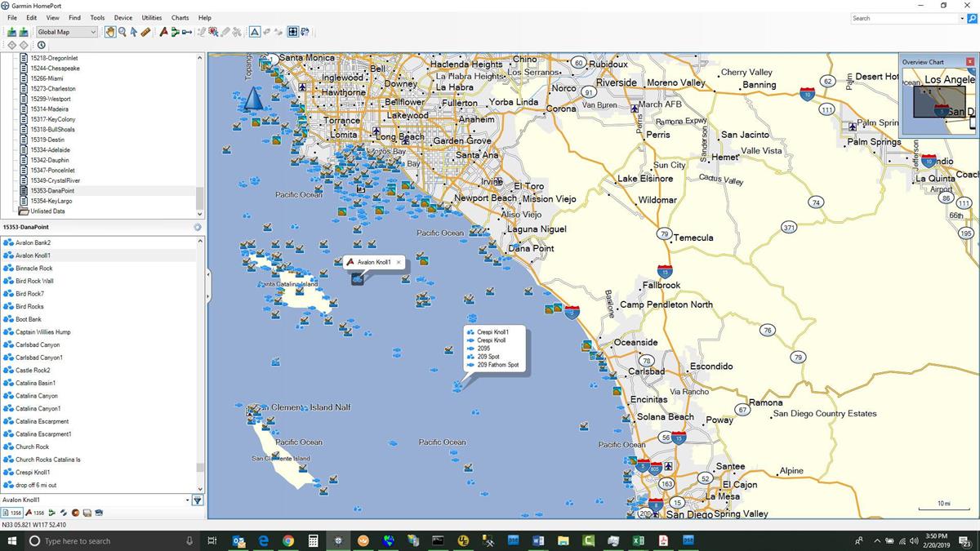The image size is (980, 551).
Task: Click the map select-area tool icon
Action: click(x=213, y=32)
